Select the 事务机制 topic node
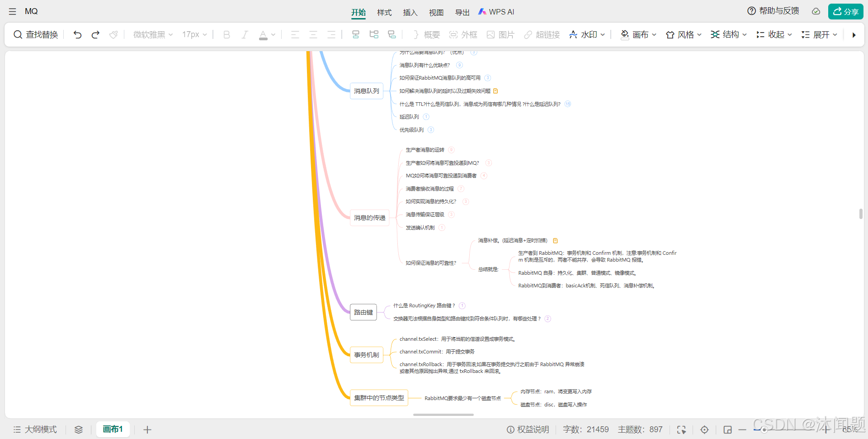868x439 pixels. click(367, 355)
